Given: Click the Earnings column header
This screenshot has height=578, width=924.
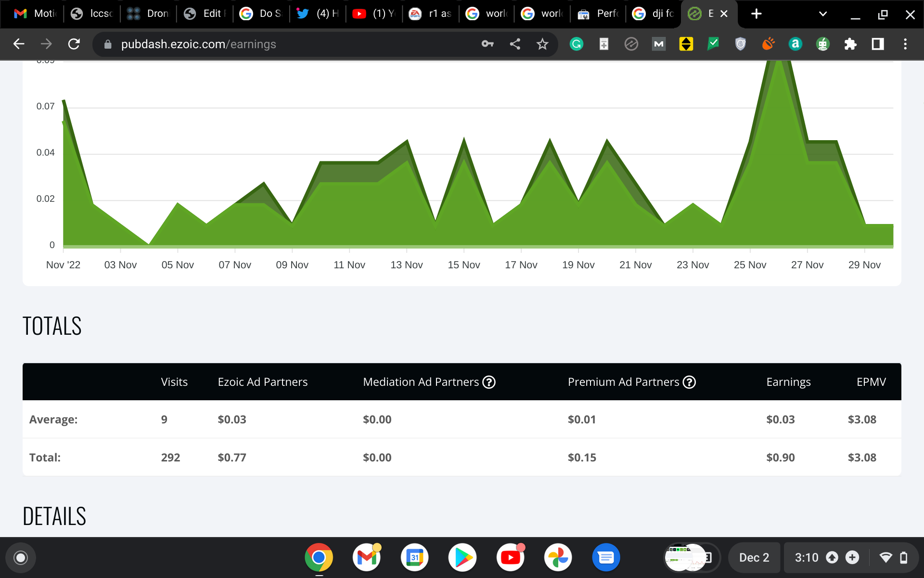Looking at the screenshot, I should [788, 382].
